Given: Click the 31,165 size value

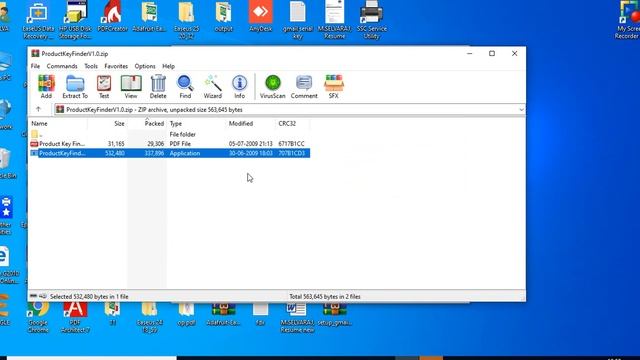Looking at the screenshot, I should point(116,144).
